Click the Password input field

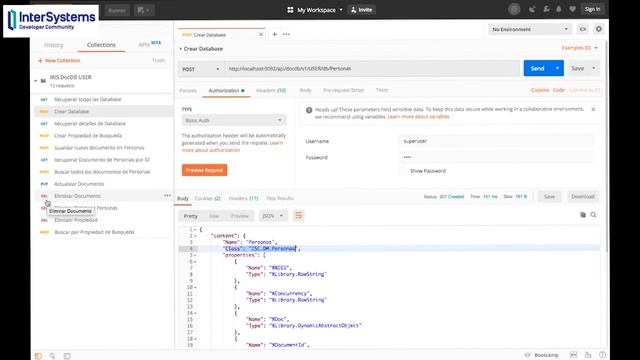(497, 157)
